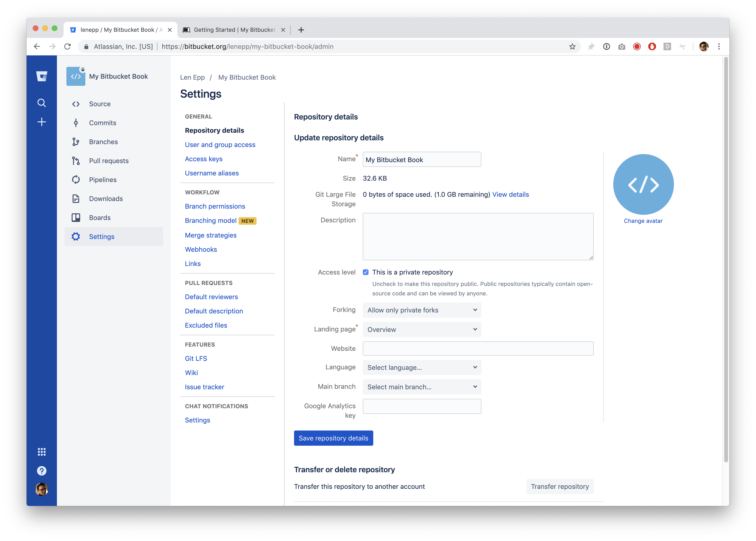Click the Description text area
Screen dimensions: 756x541
coord(478,237)
